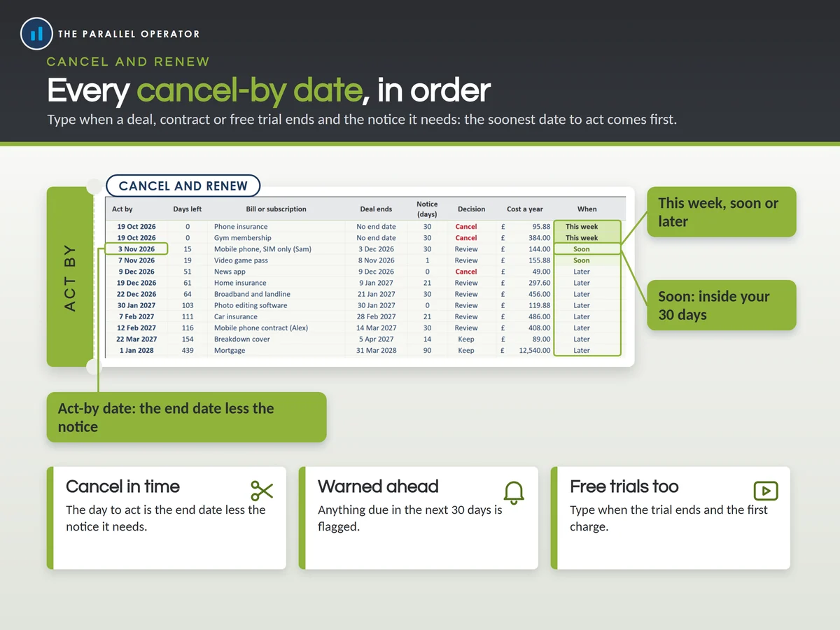840x630 pixels.
Task: Click the '31 Mar 2028' deal-ends cell
Action: pyautogui.click(x=376, y=350)
